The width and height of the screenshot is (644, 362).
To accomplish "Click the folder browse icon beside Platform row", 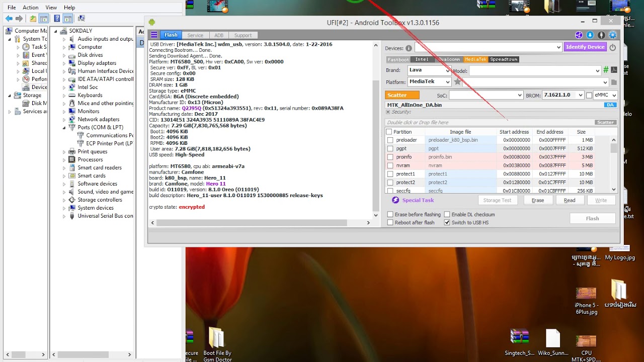I will coord(614,82).
